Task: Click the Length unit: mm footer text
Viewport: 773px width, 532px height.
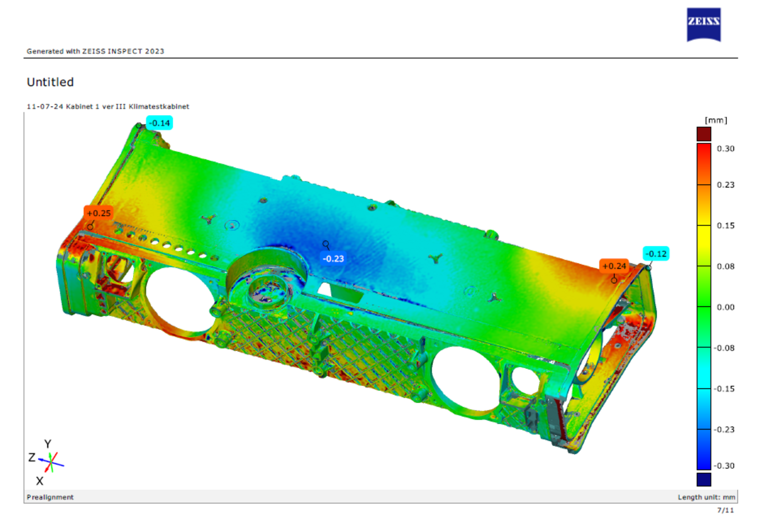Action: (x=706, y=497)
